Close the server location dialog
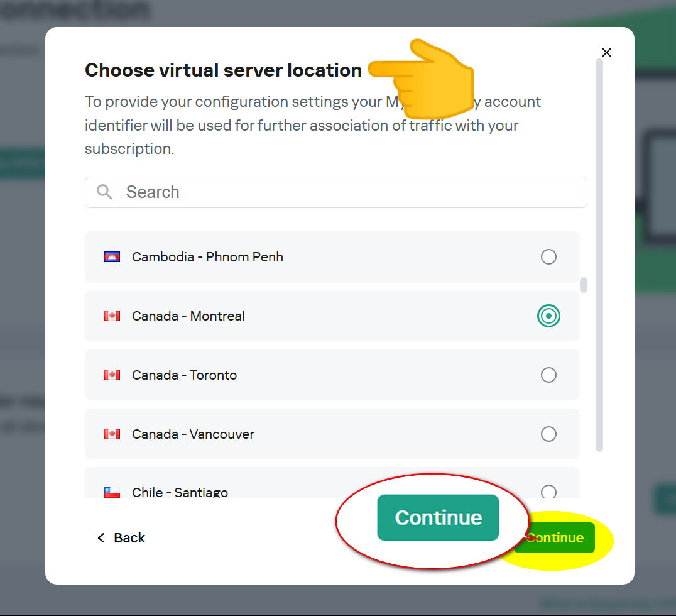This screenshot has width=676, height=616. pos(607,53)
